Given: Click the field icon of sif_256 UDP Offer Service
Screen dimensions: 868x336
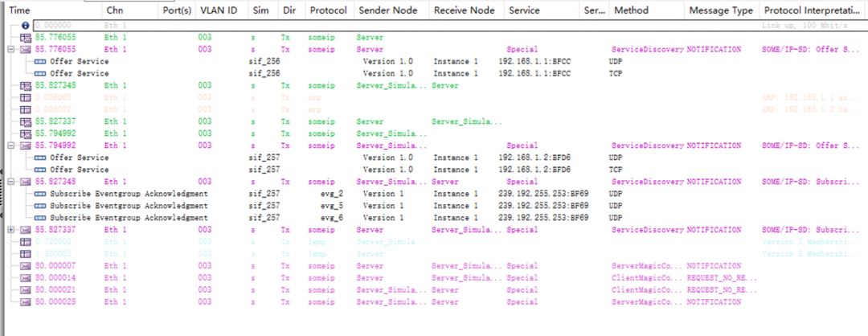Looking at the screenshot, I should pos(40,61).
